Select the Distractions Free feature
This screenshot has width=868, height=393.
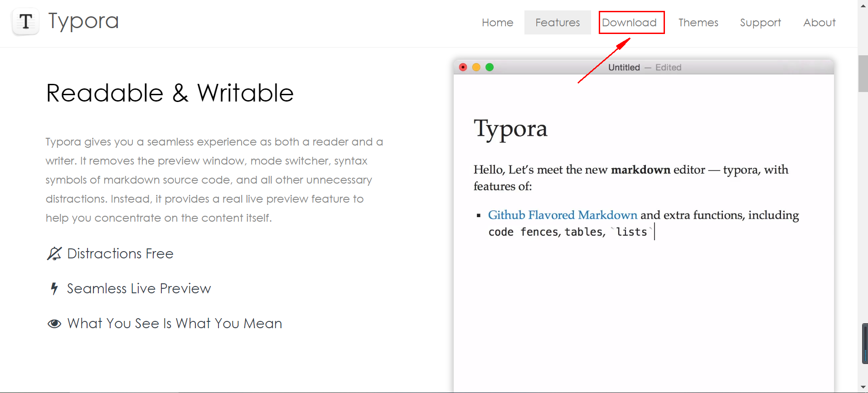tap(120, 253)
